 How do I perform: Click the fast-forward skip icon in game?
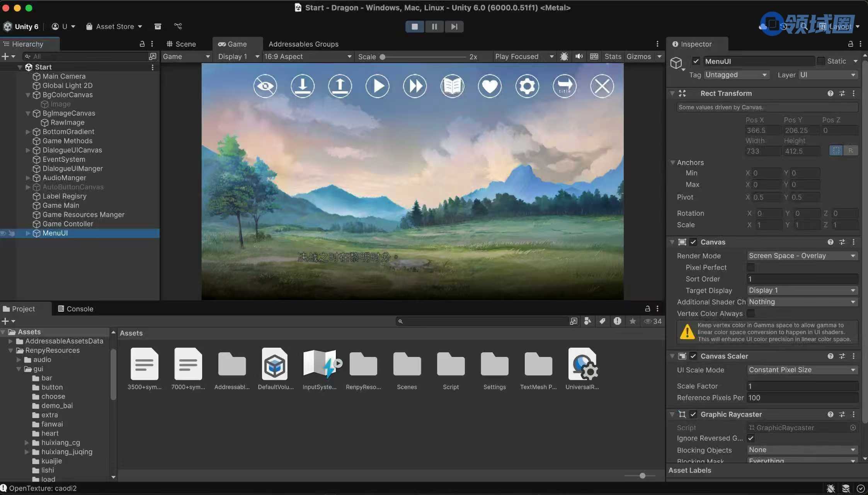coord(415,86)
